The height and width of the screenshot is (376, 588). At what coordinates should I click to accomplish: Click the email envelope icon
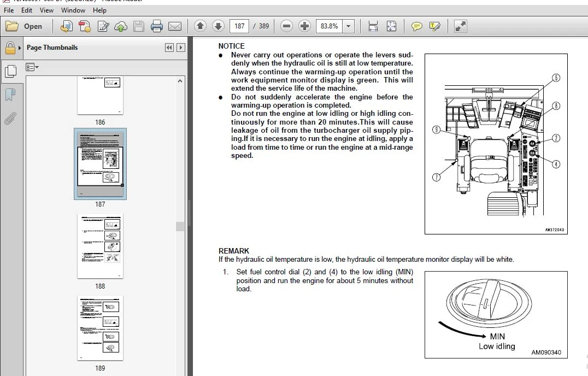pyautogui.click(x=175, y=26)
